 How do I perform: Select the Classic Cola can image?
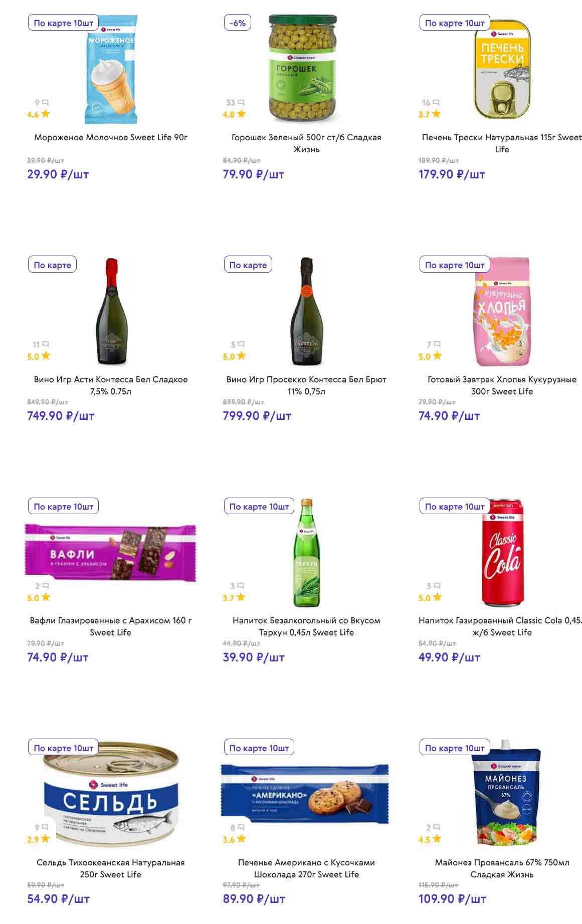(x=502, y=554)
